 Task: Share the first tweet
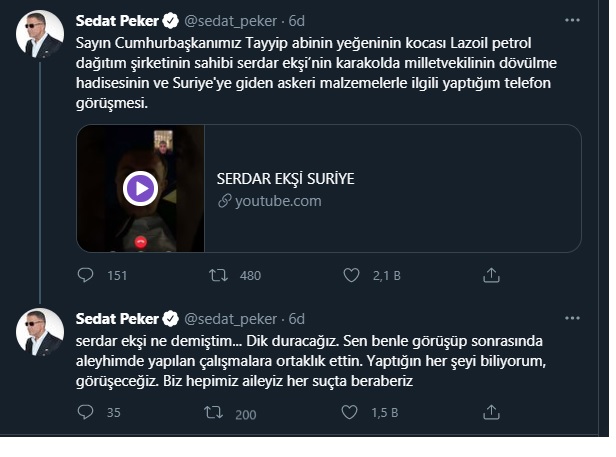pos(491,275)
